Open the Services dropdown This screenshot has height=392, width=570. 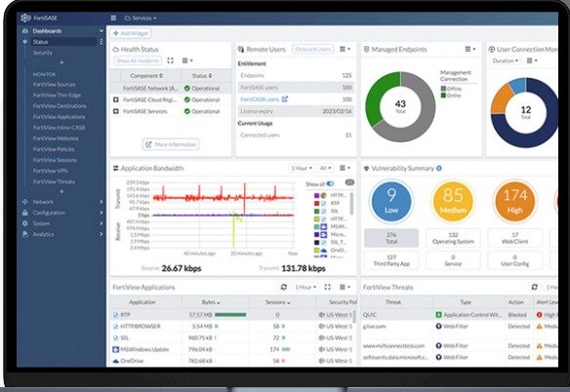click(x=141, y=18)
